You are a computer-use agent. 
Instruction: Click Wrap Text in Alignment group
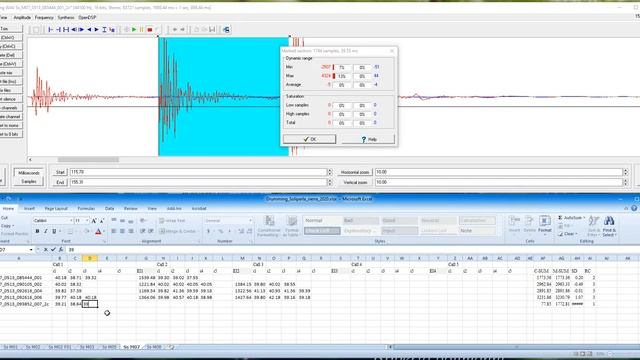coord(172,220)
